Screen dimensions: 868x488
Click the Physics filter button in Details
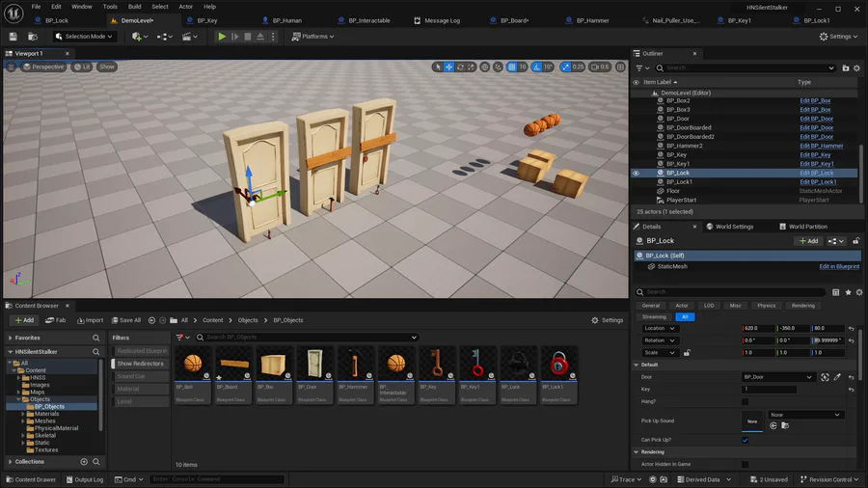pyautogui.click(x=766, y=306)
